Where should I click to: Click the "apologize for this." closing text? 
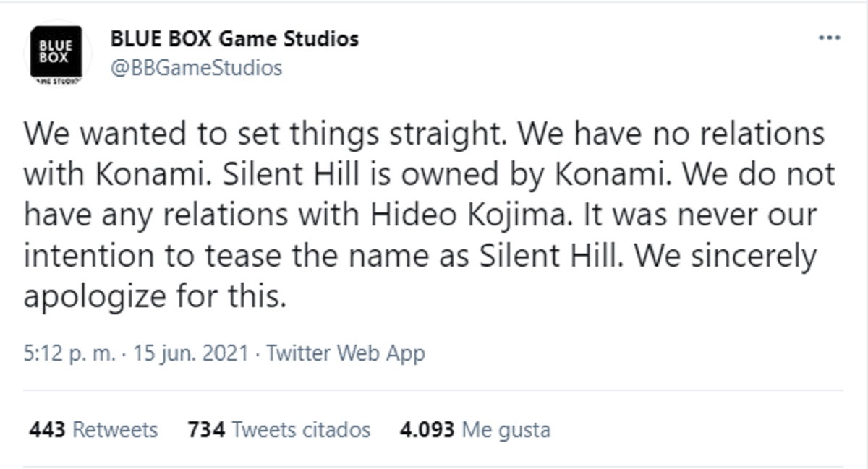click(155, 296)
